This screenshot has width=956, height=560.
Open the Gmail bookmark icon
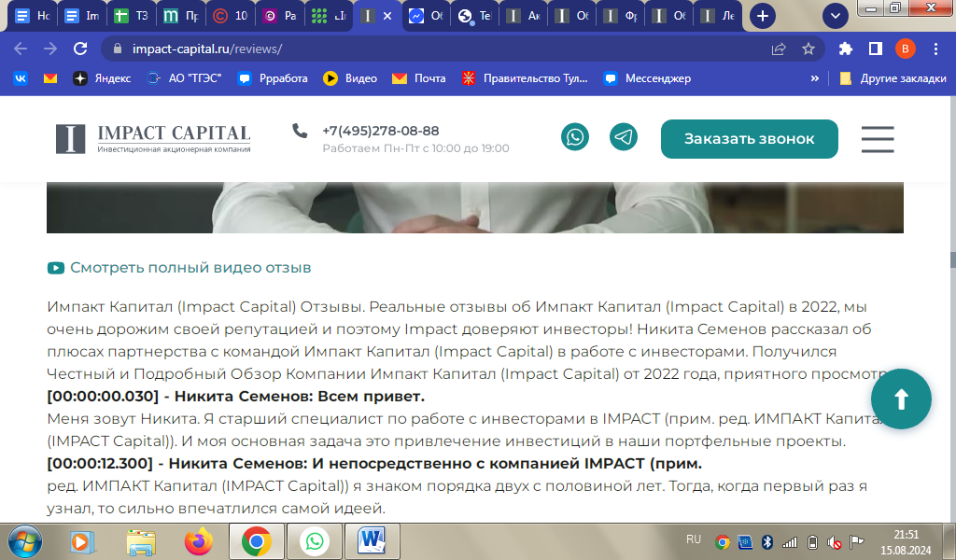pyautogui.click(x=50, y=78)
